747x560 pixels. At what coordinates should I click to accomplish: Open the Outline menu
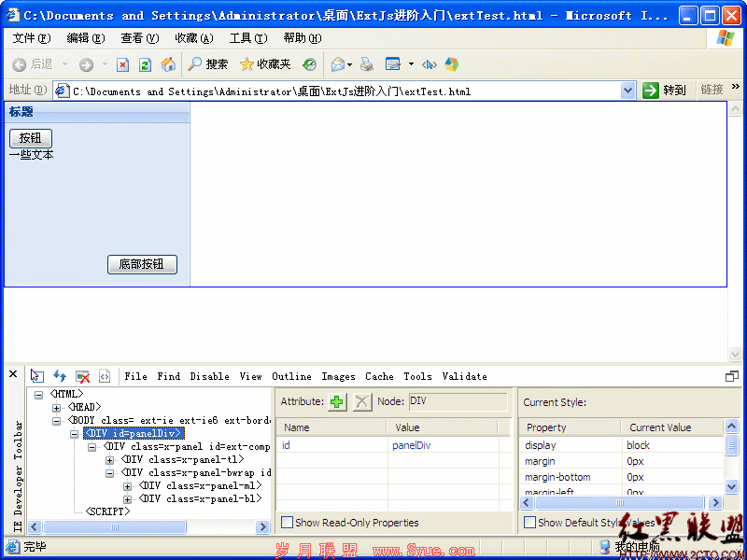coord(291,376)
